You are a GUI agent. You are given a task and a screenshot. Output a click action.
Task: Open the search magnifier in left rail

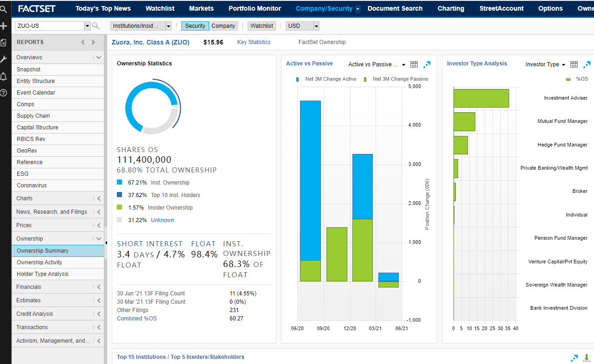[x=4, y=9]
